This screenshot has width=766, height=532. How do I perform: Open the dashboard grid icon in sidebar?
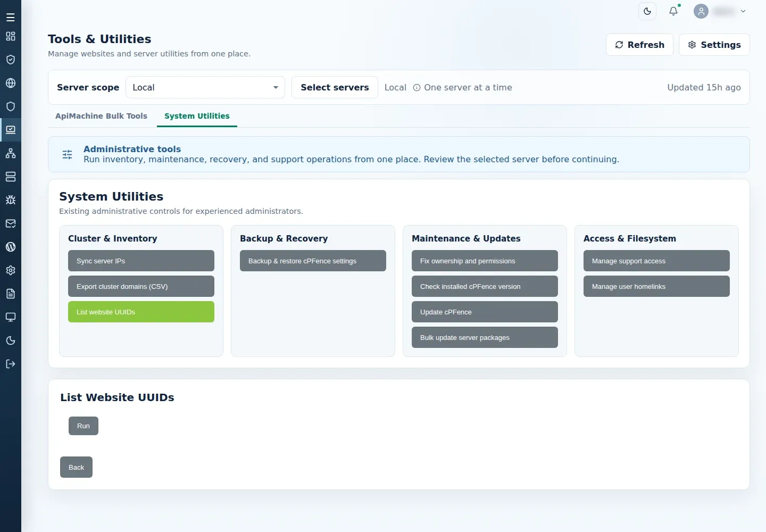pyautogui.click(x=11, y=36)
